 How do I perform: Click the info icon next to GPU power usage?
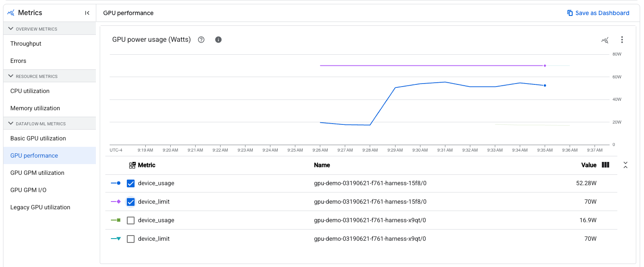[218, 39]
